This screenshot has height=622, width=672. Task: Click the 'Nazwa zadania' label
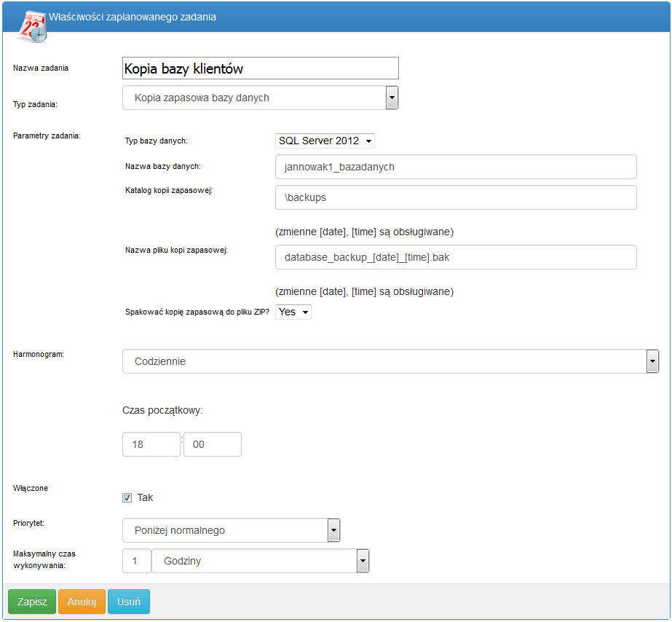click(41, 68)
